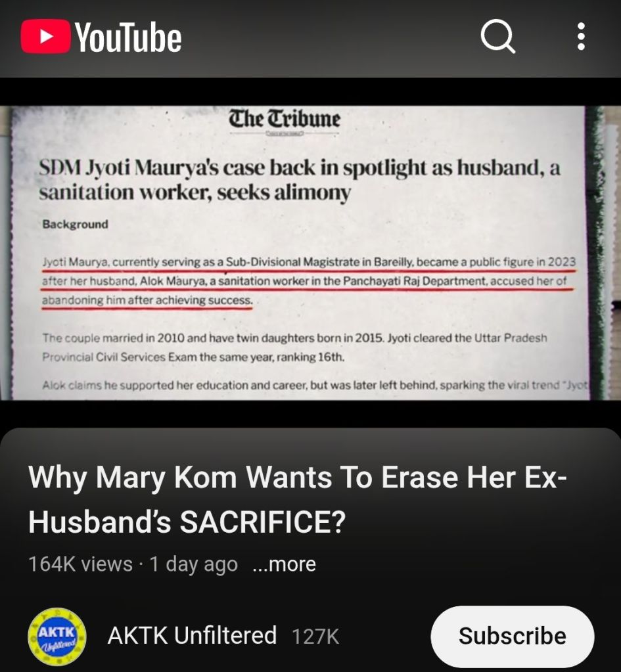Tap the green torn edge of the clipping
621x672 pixels.
[595, 253]
